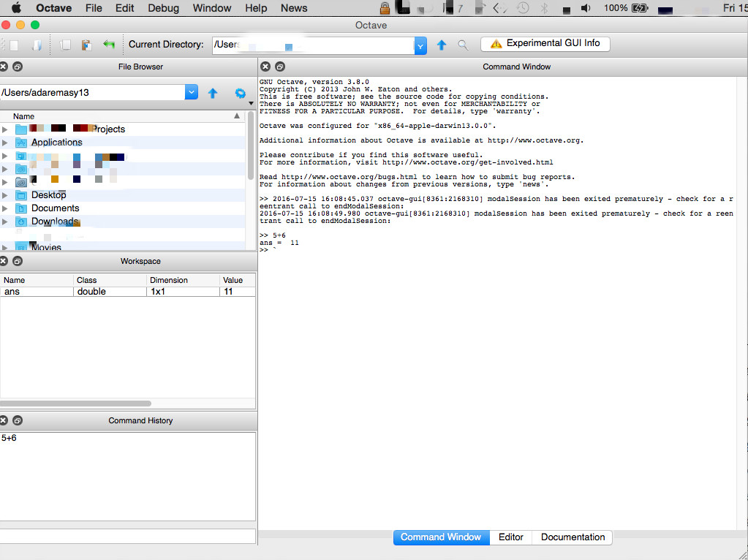The width and height of the screenshot is (748, 560).
Task: Click the Downloads folder icon
Action: click(21, 222)
